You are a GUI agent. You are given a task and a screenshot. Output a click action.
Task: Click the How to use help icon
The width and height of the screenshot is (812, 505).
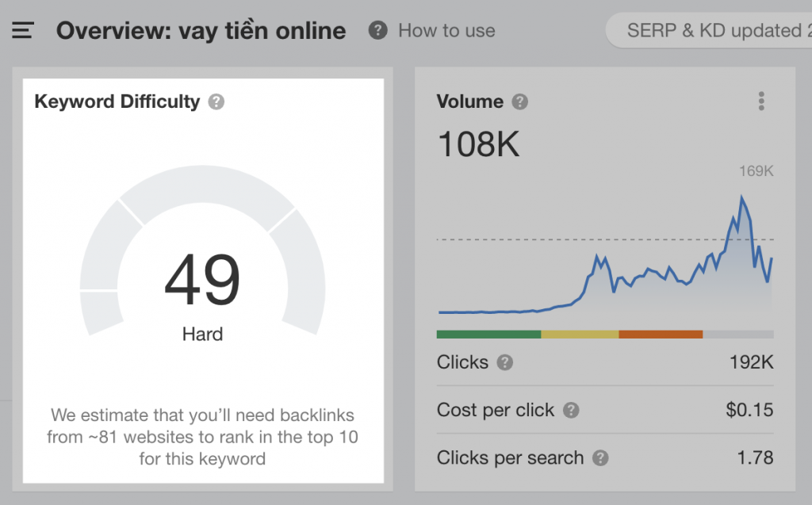point(377,31)
